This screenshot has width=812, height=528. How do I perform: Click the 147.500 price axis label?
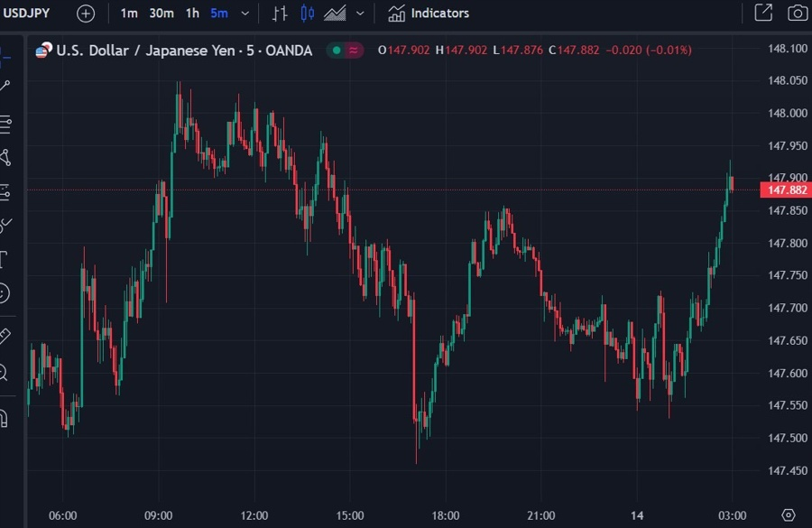[x=788, y=438]
